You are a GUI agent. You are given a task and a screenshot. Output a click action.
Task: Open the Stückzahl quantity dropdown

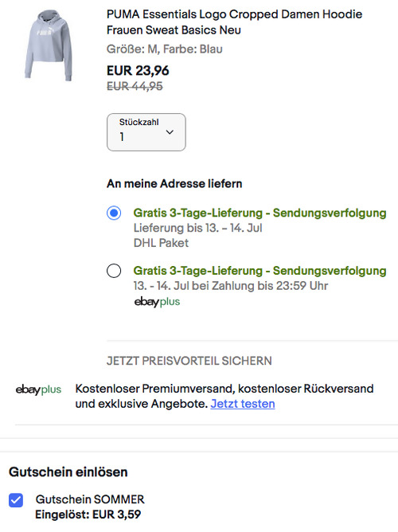click(146, 132)
